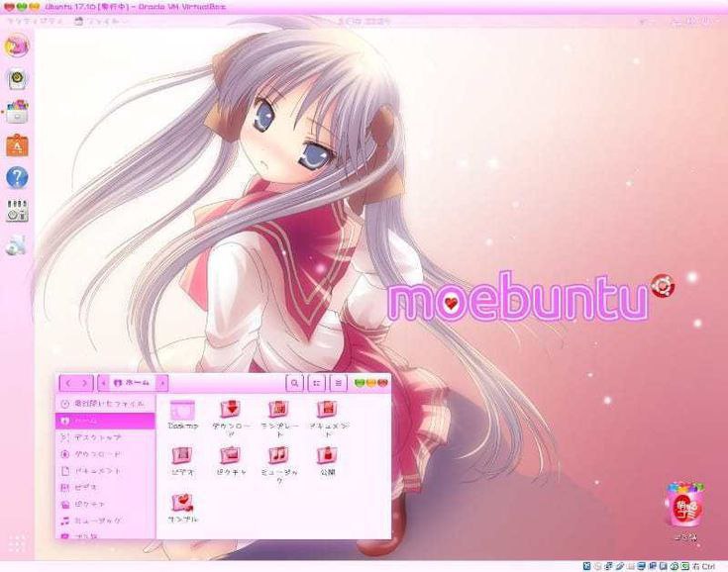This screenshot has height=572, width=728.
Task: Open the clock in the top bar
Action: click(364, 22)
